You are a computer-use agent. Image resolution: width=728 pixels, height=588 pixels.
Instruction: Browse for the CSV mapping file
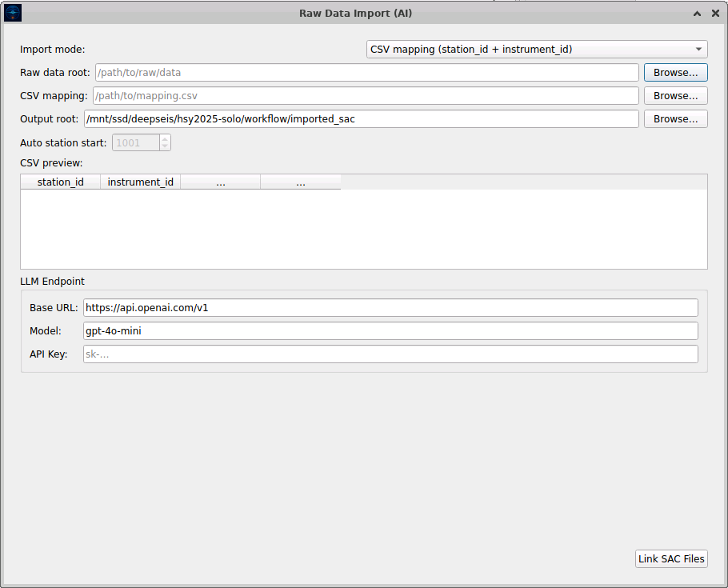click(x=675, y=96)
